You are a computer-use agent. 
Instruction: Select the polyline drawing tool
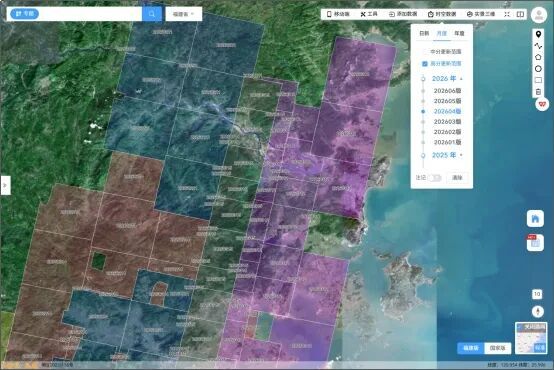pos(538,46)
